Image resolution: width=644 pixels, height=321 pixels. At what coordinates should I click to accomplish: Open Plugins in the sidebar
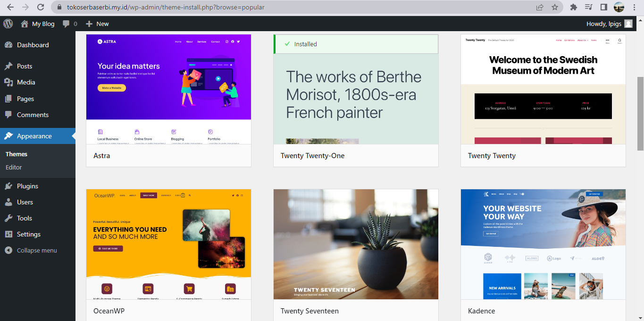(38, 186)
